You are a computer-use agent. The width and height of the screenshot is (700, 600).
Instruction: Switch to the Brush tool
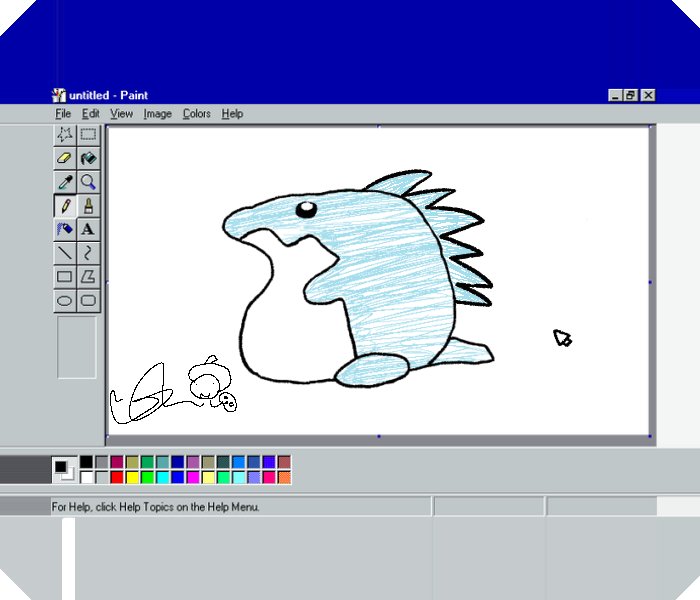(x=88, y=206)
